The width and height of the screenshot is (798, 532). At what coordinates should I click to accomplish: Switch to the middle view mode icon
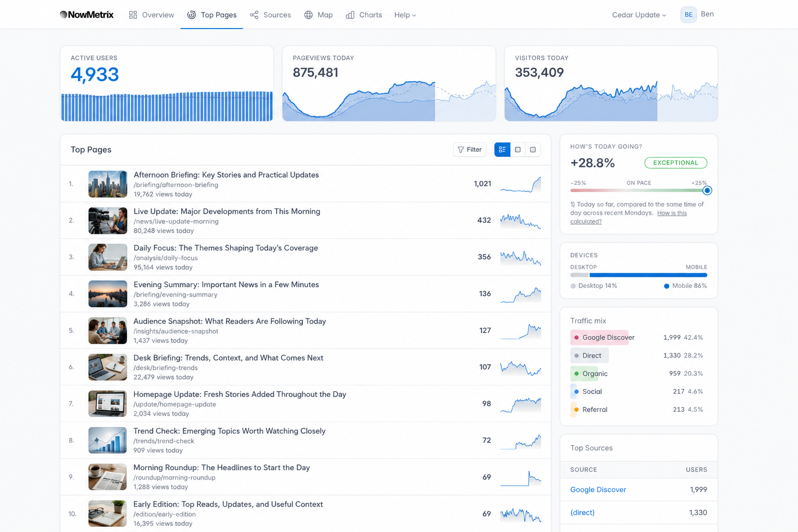pos(518,150)
